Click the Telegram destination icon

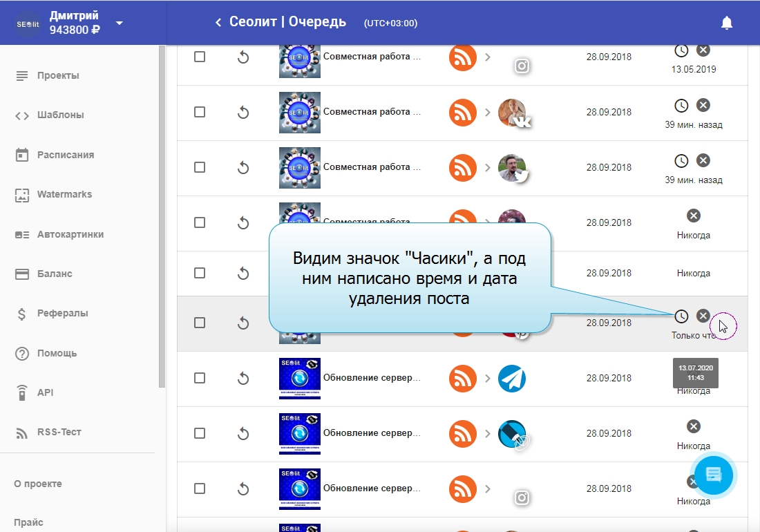tap(512, 378)
